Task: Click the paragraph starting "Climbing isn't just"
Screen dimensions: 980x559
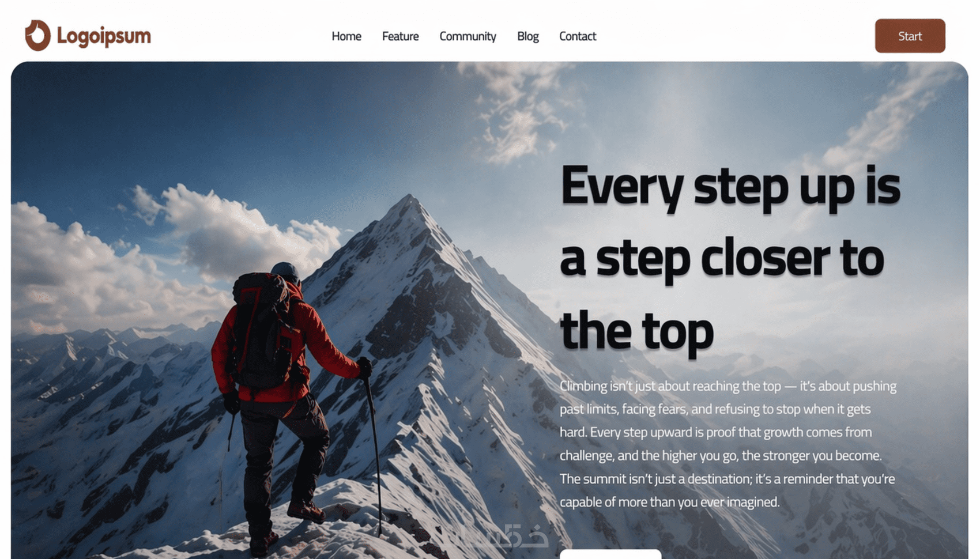Action: click(728, 444)
